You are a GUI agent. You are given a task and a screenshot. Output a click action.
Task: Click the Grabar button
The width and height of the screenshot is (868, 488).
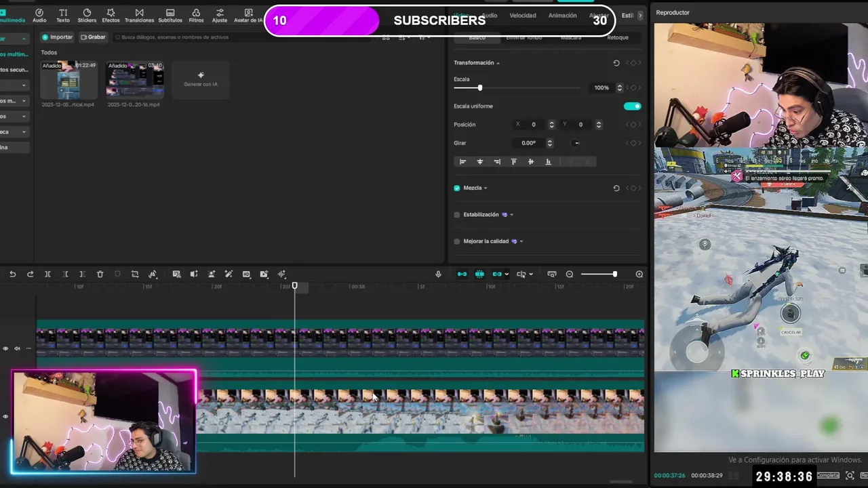pos(93,37)
